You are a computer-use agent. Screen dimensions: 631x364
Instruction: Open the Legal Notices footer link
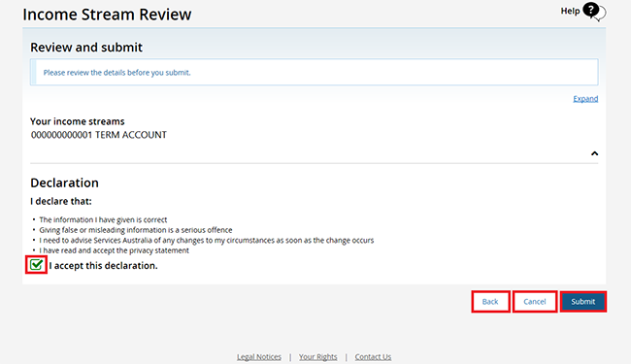coord(259,357)
